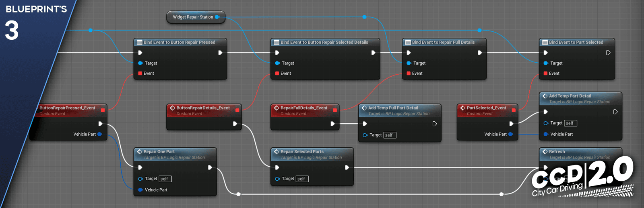Click red delegate pin on RepairFullDetails_Event
This screenshot has height=208, width=644.
click(x=335, y=110)
